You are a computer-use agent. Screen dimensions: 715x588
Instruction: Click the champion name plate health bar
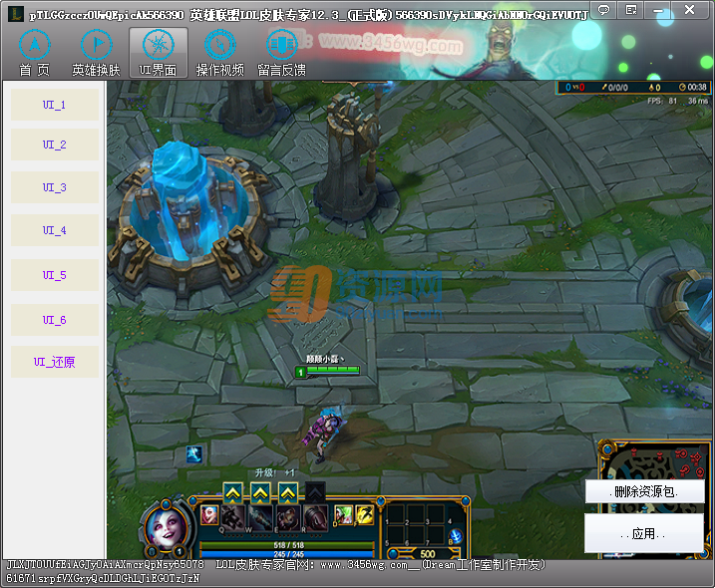pos(328,372)
